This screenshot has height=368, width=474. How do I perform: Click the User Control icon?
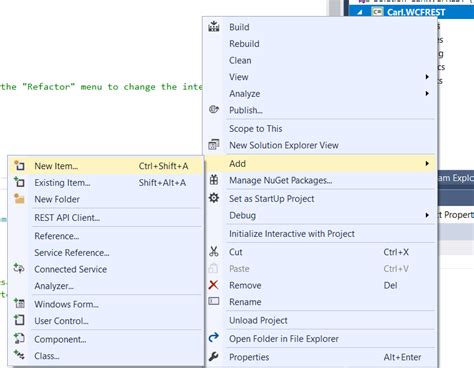click(19, 320)
